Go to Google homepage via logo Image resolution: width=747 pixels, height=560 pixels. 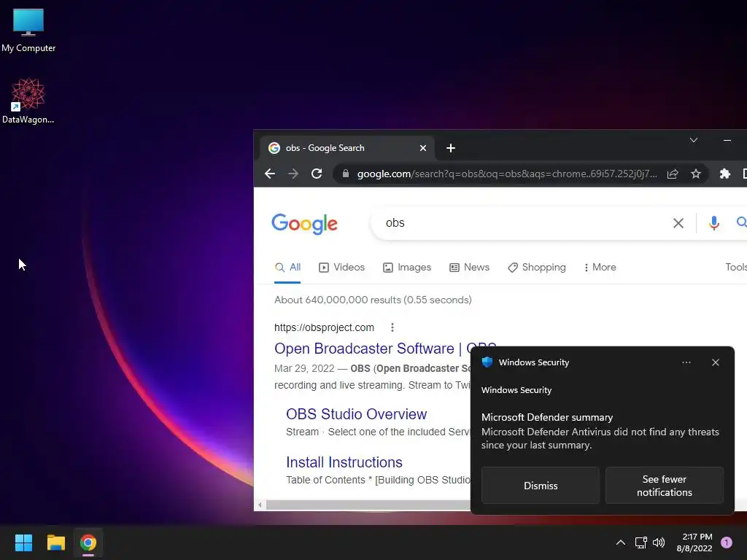(x=304, y=223)
